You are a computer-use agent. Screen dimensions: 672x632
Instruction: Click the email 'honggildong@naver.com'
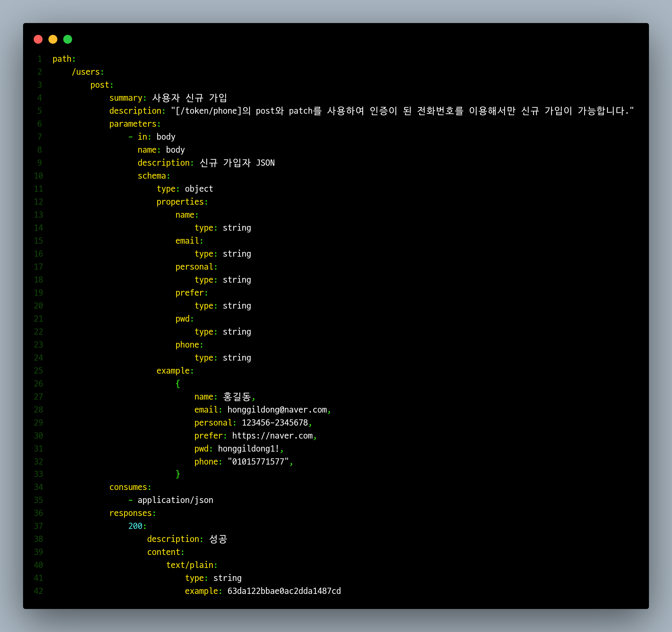277,410
